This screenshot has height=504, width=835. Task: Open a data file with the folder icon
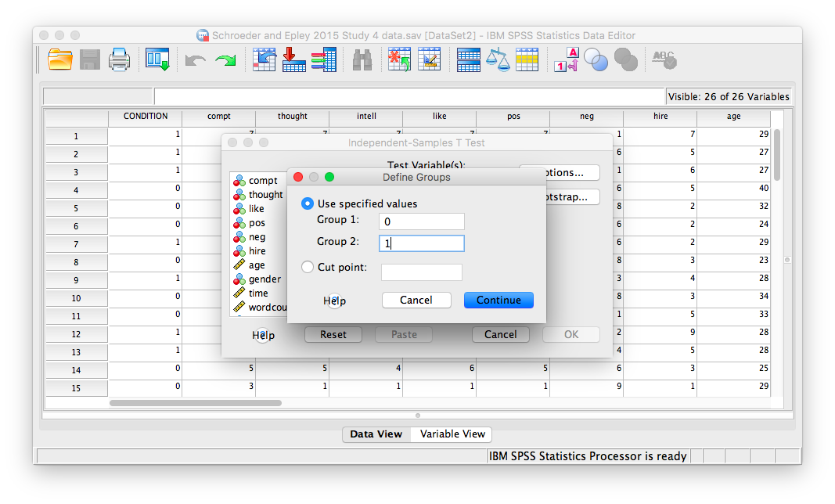pyautogui.click(x=60, y=59)
